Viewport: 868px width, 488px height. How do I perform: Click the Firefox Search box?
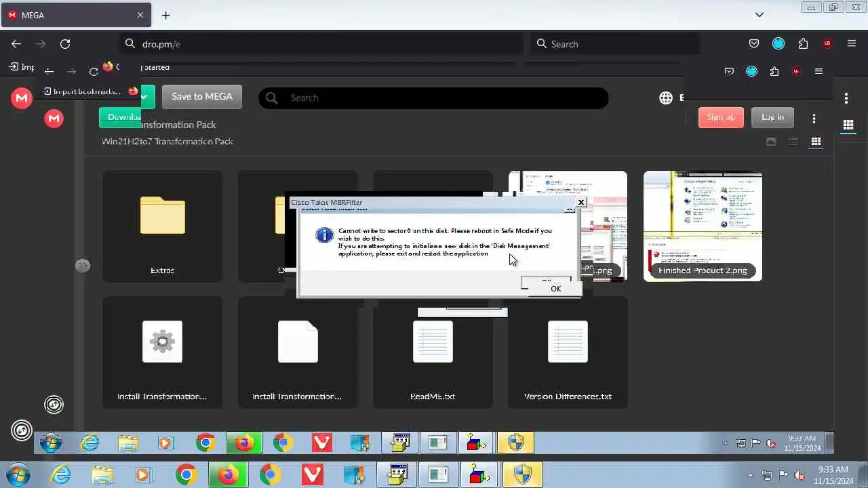pyautogui.click(x=614, y=43)
